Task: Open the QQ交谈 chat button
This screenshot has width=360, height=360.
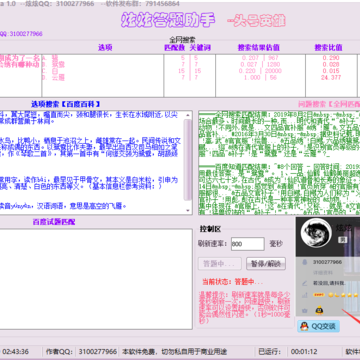Action: (x=318, y=326)
